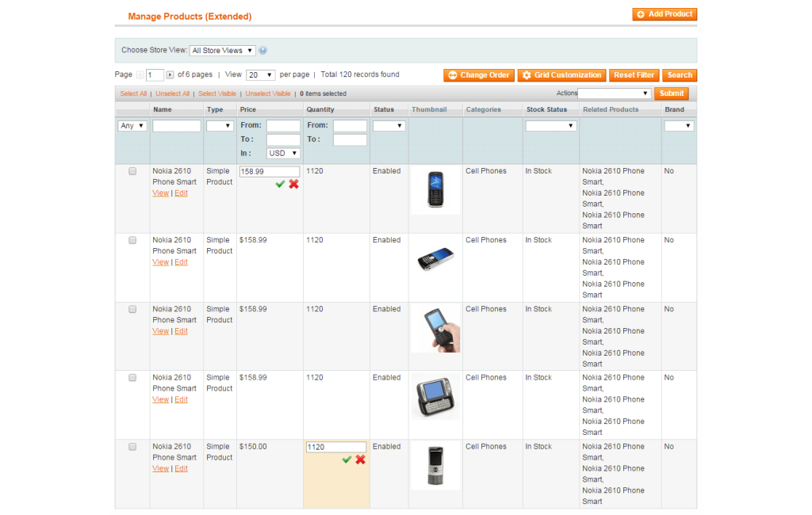Screen dimensions: 812x515
Task: Cancel price edit with red X
Action: (293, 185)
